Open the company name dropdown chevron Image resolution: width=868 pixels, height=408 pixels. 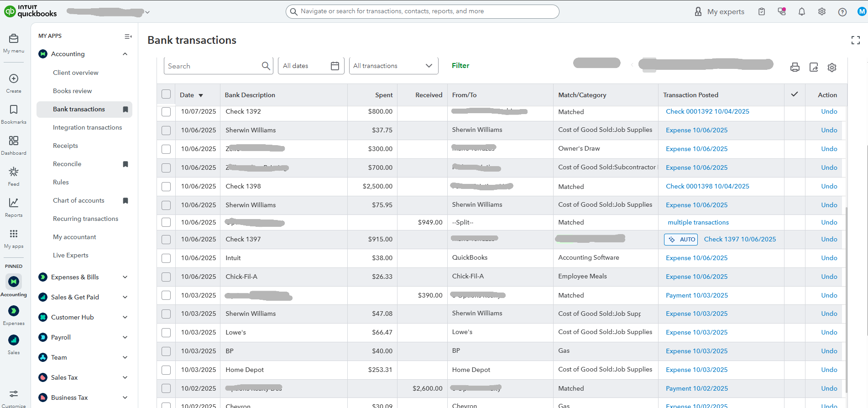(147, 12)
